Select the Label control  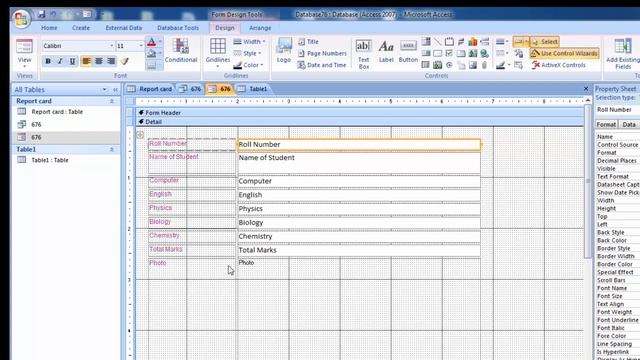coord(386,51)
